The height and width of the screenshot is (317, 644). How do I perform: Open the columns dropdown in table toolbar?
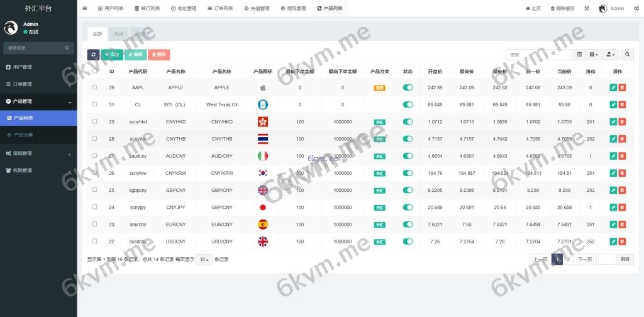(x=594, y=55)
